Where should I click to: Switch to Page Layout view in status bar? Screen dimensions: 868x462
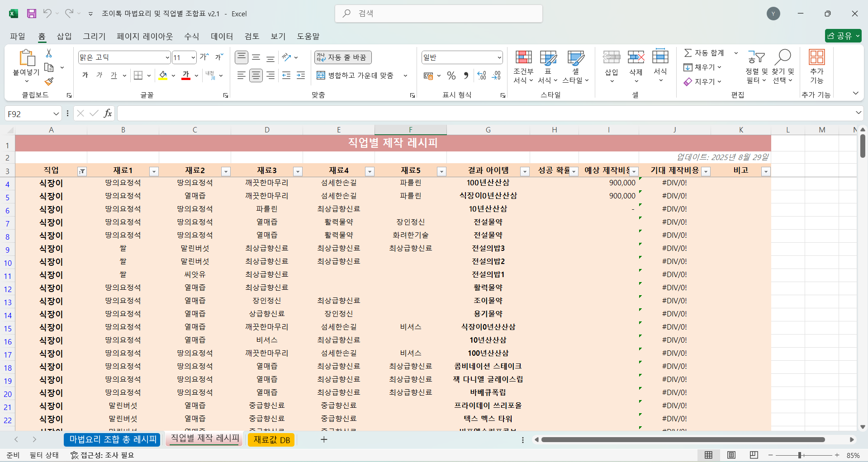pyautogui.click(x=731, y=455)
